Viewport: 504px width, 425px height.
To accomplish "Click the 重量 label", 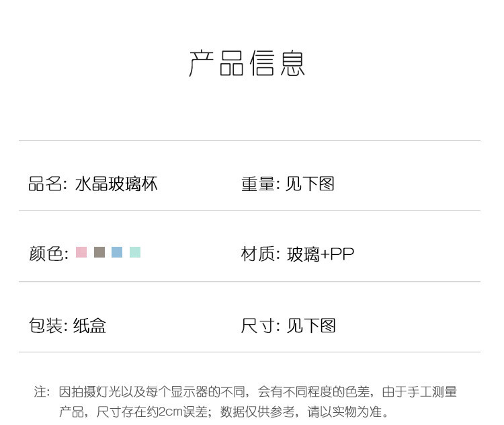I will pos(258,184).
